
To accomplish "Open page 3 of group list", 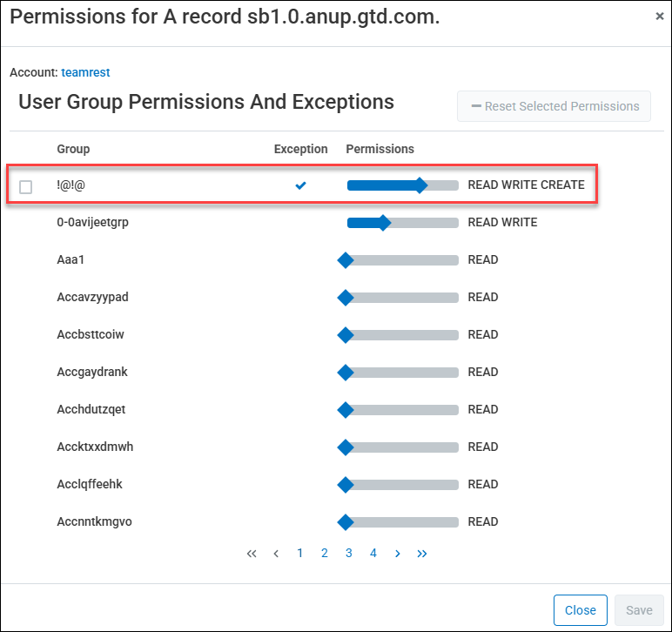I will click(x=349, y=554).
